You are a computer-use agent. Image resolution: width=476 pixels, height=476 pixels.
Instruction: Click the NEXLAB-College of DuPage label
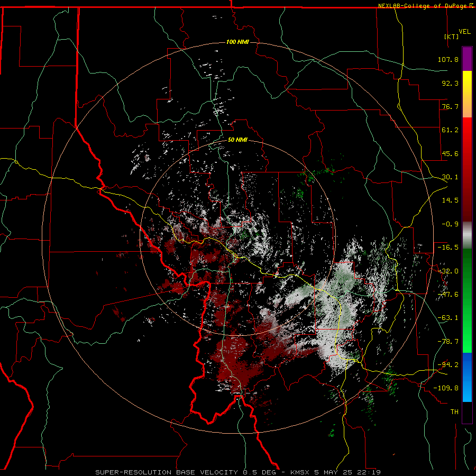pyautogui.click(x=423, y=6)
